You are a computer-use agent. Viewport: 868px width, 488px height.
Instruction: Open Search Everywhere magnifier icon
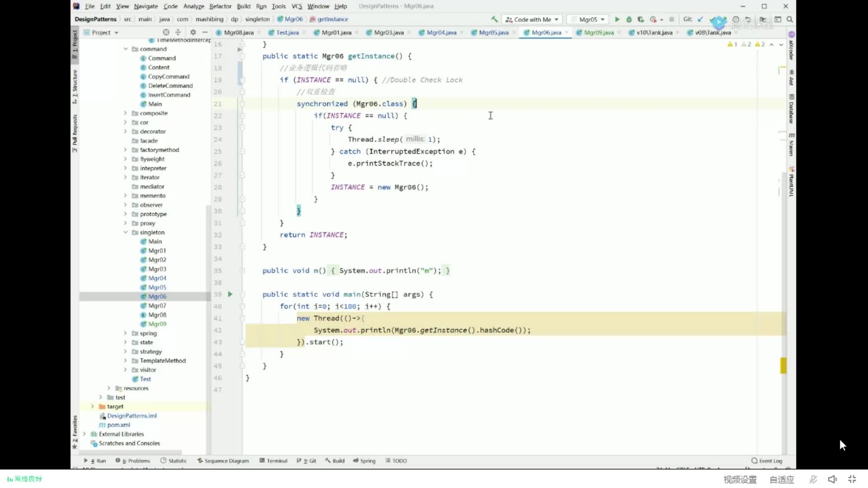point(790,19)
